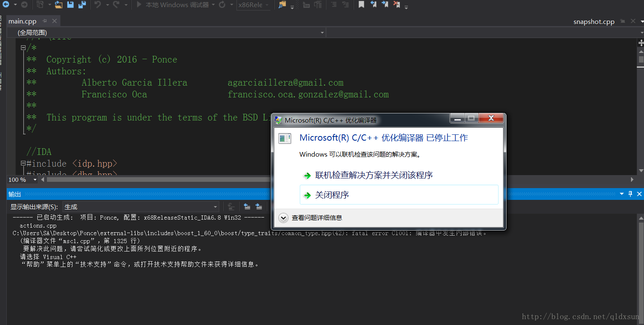
Task: Click the Open File folder icon
Action: click(x=59, y=5)
